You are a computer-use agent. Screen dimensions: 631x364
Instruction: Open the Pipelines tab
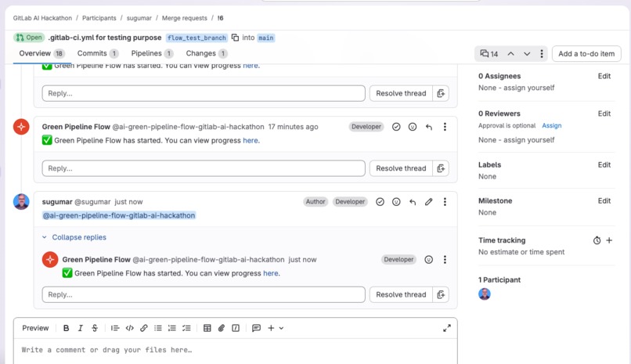(x=152, y=53)
